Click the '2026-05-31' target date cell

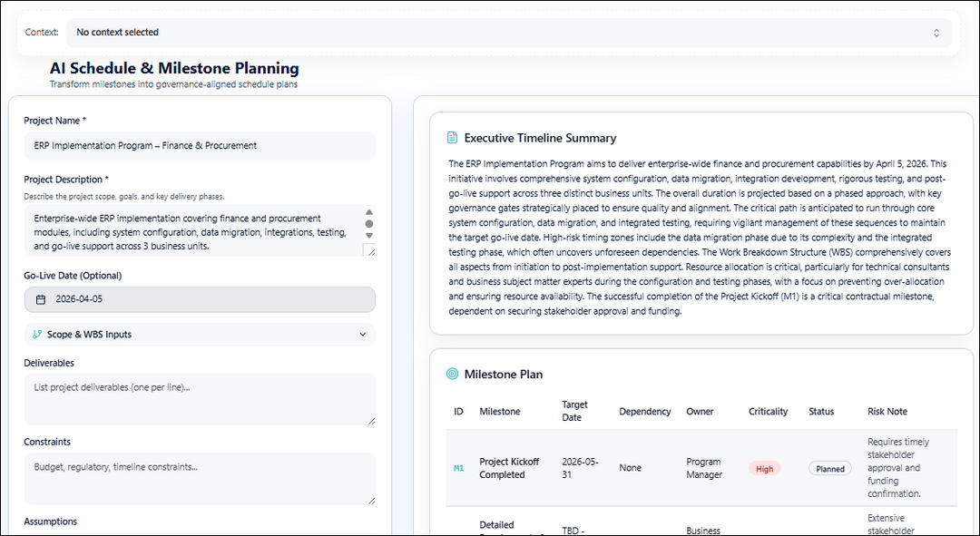(x=580, y=468)
